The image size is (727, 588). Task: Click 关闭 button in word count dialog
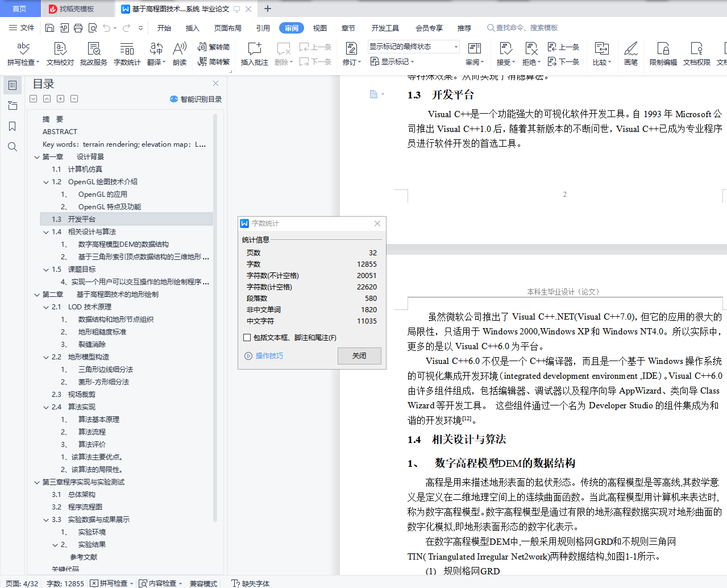(x=359, y=356)
